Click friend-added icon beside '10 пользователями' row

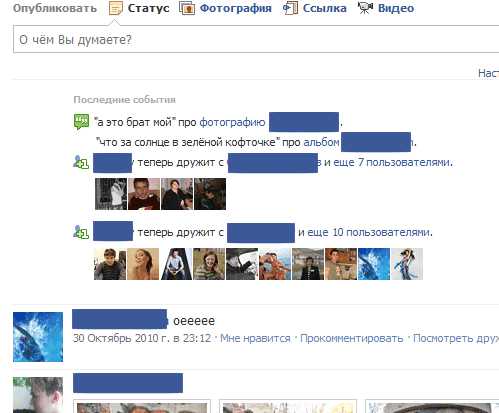(x=81, y=232)
